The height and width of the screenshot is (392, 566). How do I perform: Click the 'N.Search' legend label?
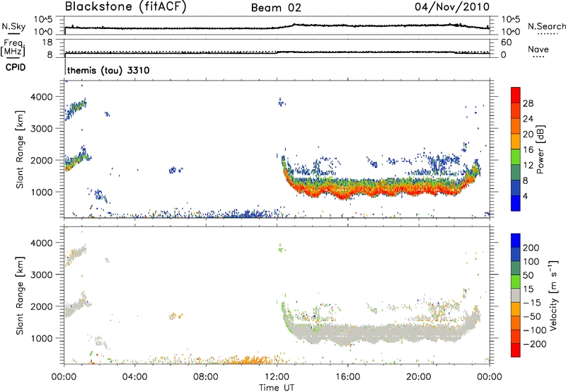click(x=546, y=26)
